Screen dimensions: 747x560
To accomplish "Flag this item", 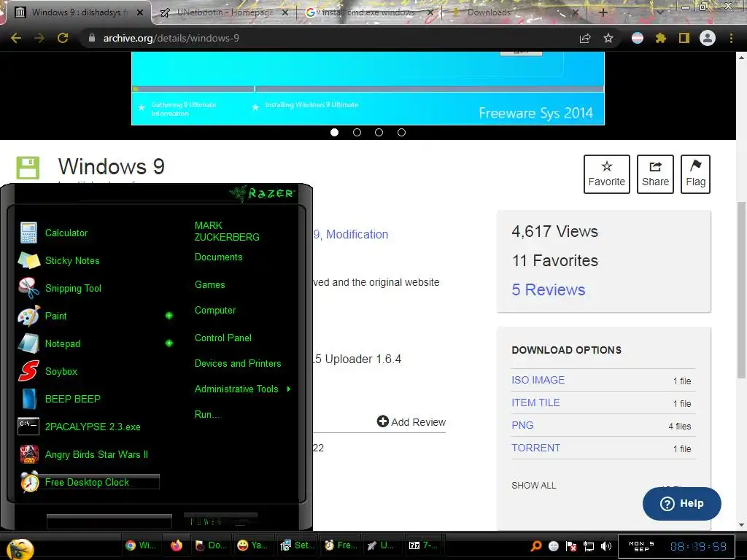I will tap(695, 174).
